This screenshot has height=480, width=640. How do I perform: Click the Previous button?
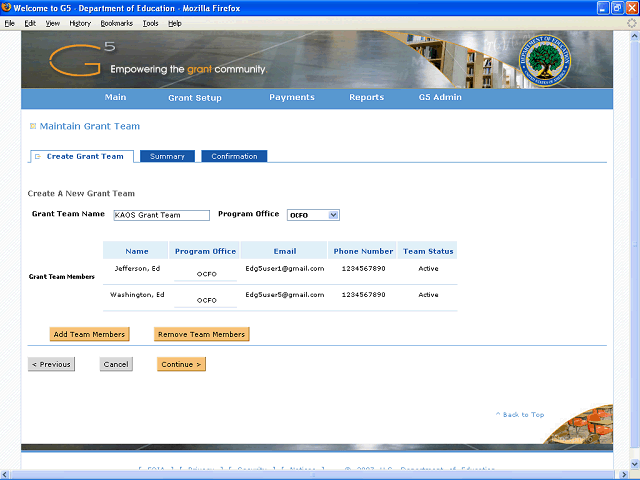[51, 364]
